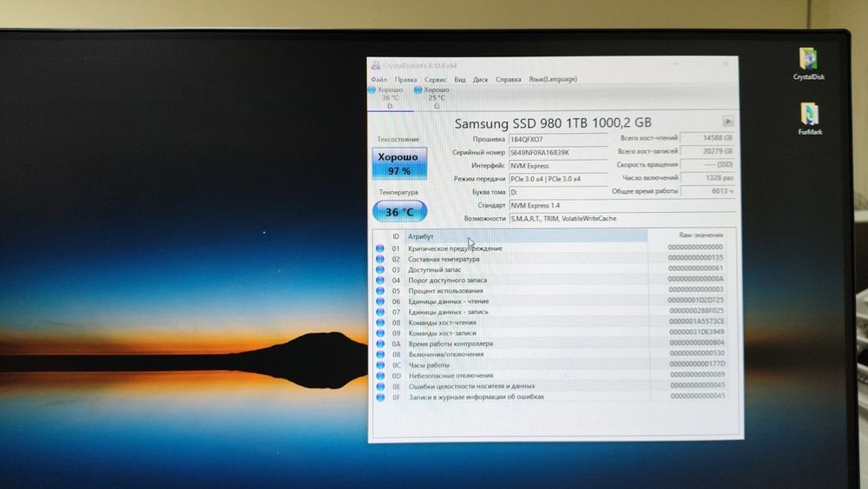Screen dimensions: 868x489
Task: Click status icon of attribute 04 row
Action: (x=380, y=281)
